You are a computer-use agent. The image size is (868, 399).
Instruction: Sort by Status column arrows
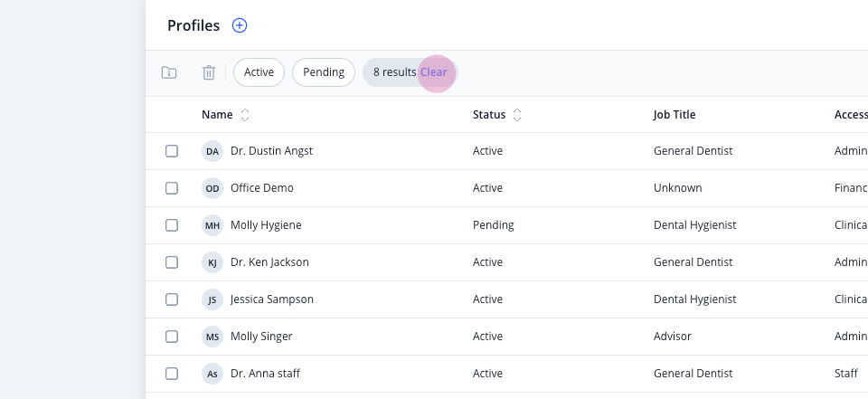(517, 115)
